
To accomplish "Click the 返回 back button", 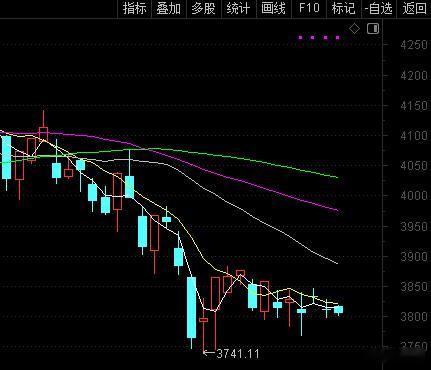I will tap(414, 8).
